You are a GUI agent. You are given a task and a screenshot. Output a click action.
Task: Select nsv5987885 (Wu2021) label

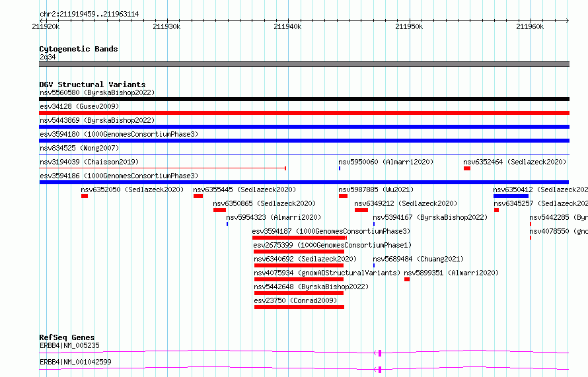[x=376, y=189]
